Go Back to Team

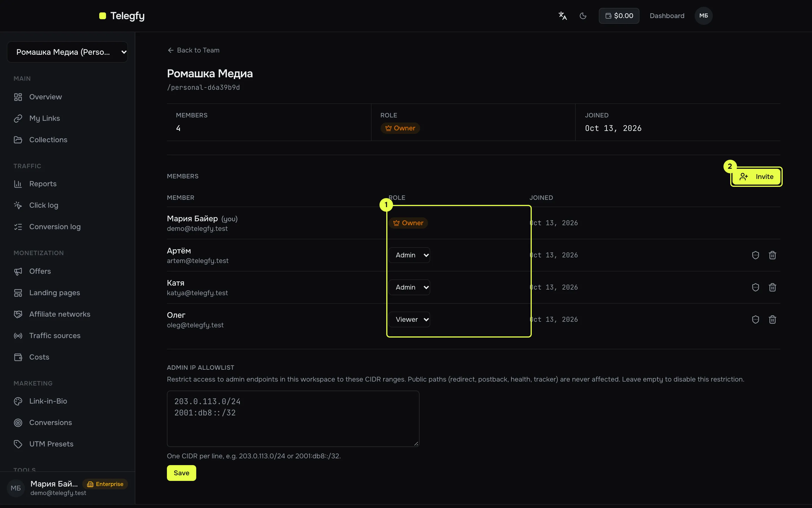tap(193, 50)
